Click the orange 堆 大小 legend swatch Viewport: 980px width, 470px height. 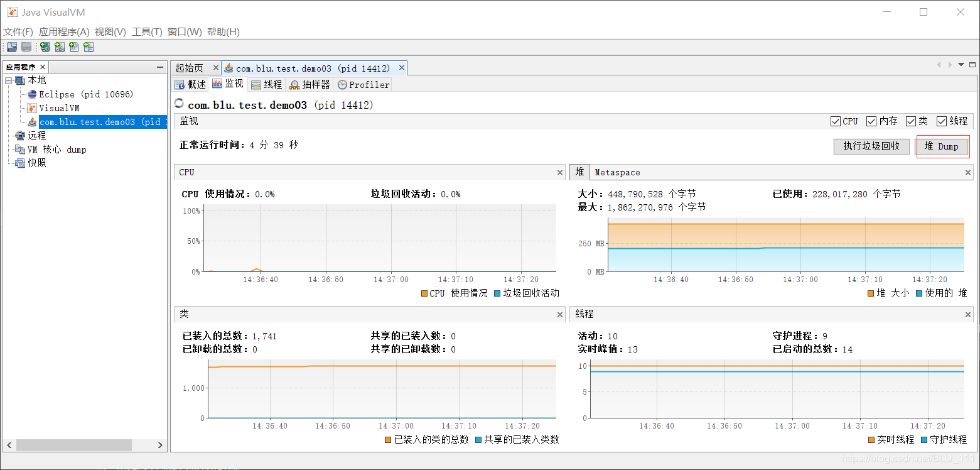(870, 293)
